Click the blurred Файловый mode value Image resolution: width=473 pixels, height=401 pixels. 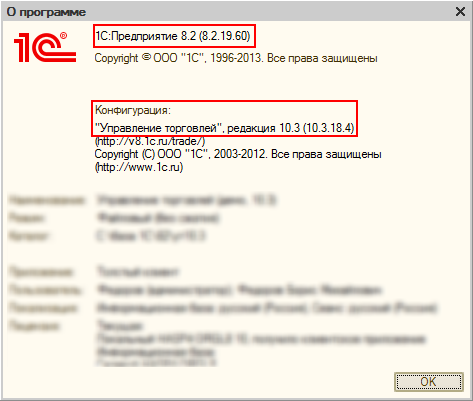(x=158, y=218)
